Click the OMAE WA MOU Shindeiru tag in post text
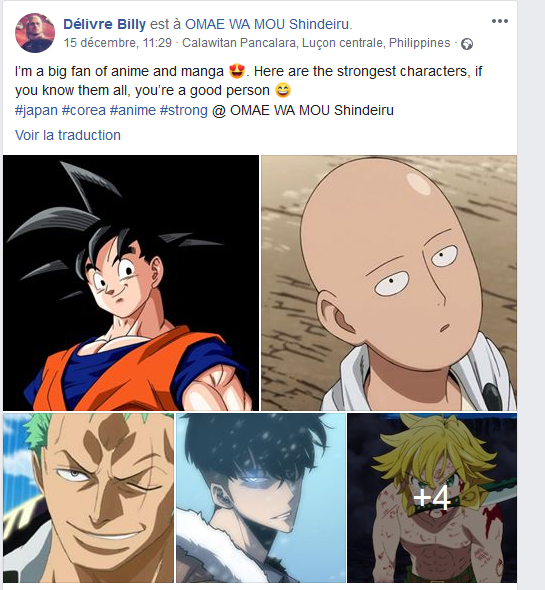This screenshot has height=590, width=545. coord(312,110)
